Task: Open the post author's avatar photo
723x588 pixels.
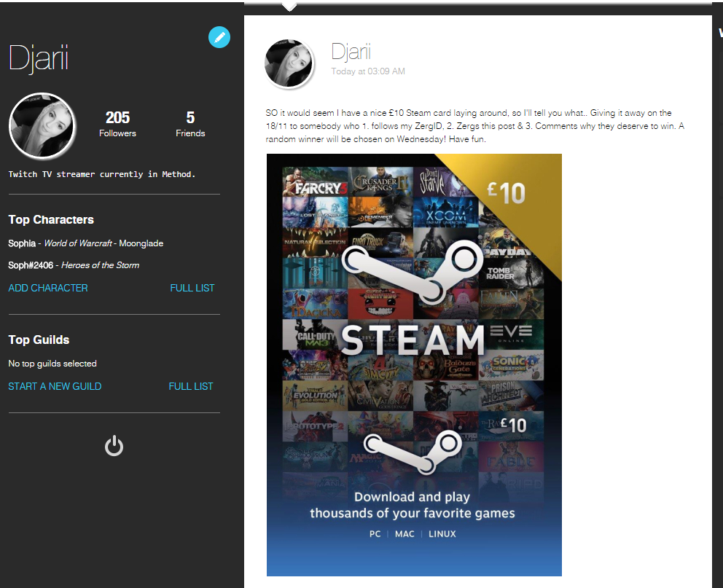Action: [289, 63]
